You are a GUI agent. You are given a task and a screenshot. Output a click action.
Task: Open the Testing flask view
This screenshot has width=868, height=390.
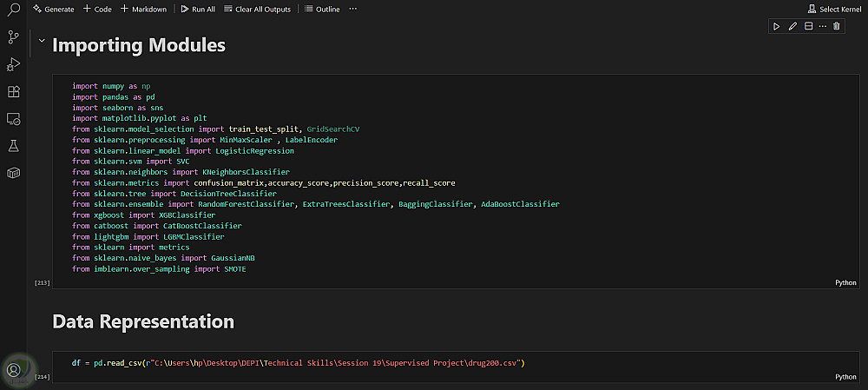pos(13,145)
